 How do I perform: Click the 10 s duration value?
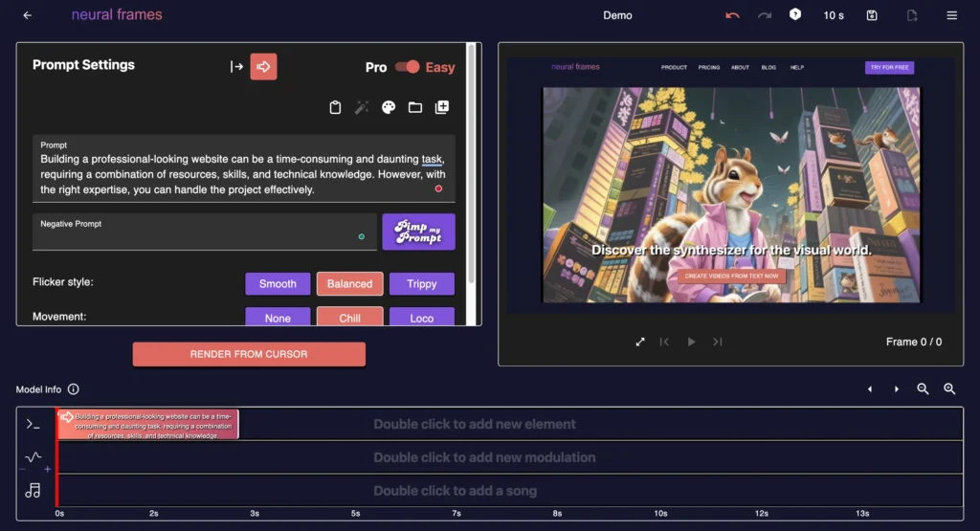(x=834, y=15)
